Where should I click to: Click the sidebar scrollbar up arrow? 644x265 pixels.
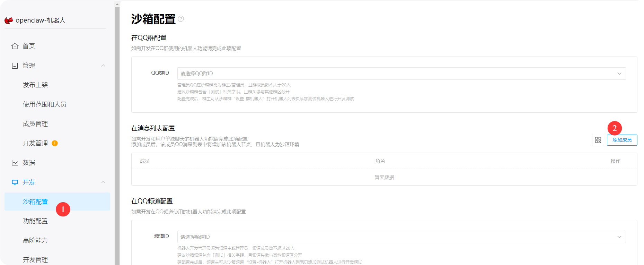click(x=117, y=5)
